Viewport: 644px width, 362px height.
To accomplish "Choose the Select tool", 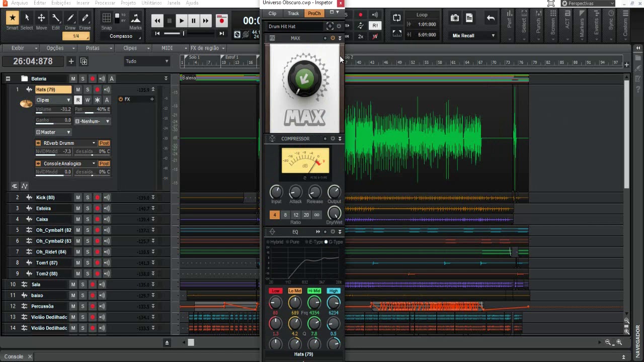I will pyautogui.click(x=27, y=18).
